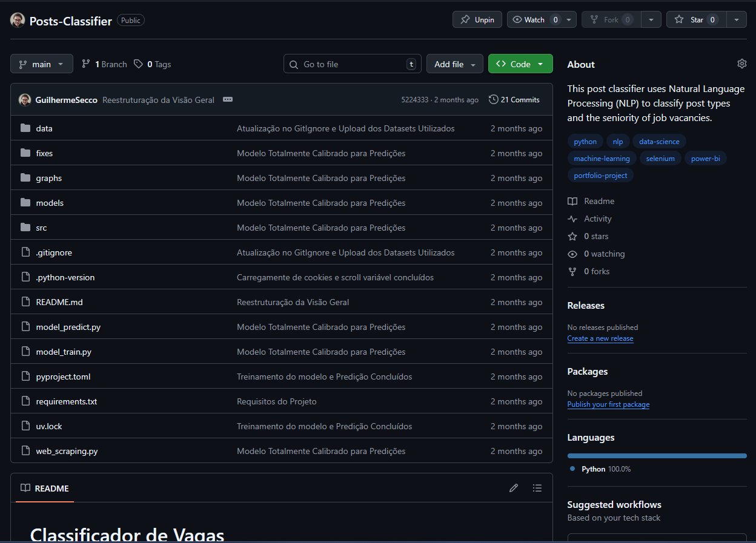This screenshot has width=756, height=543.
Task: Expand commit message ellipsis icon
Action: (228, 100)
